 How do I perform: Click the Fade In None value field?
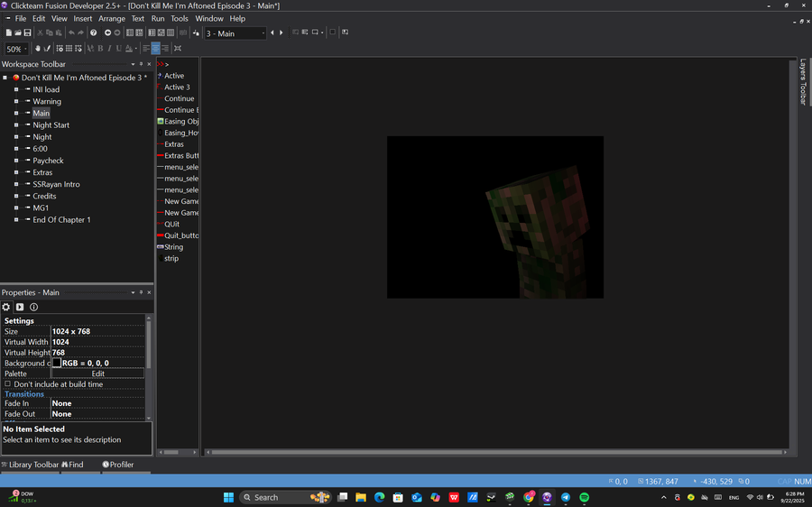pos(97,403)
